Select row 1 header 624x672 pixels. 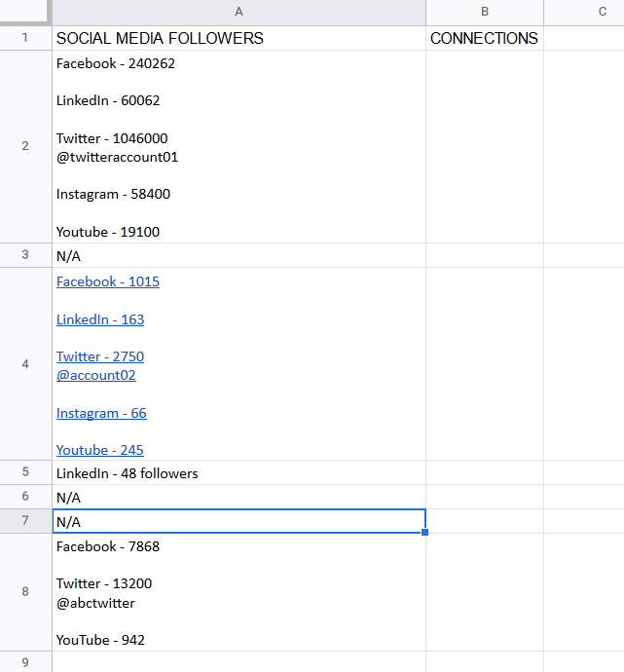click(25, 38)
